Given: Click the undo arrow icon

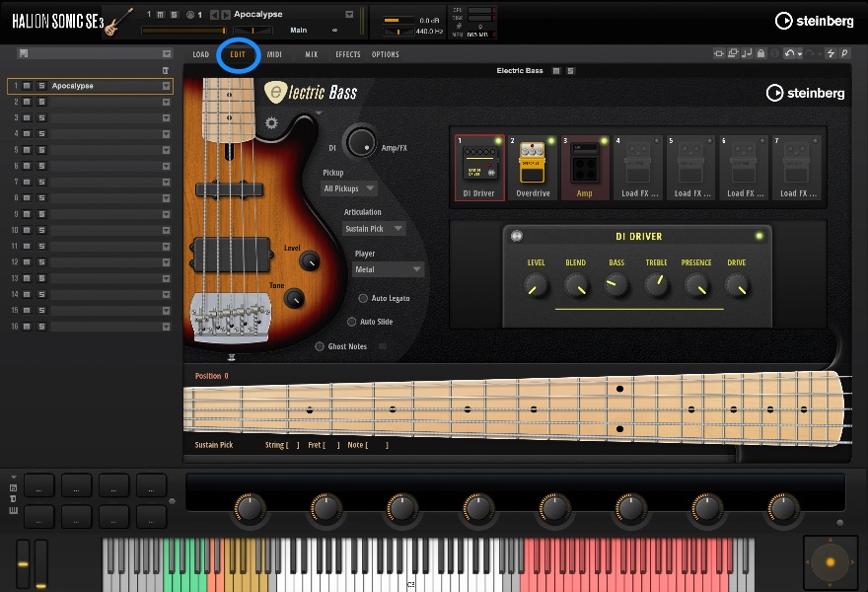Looking at the screenshot, I should (789, 53).
